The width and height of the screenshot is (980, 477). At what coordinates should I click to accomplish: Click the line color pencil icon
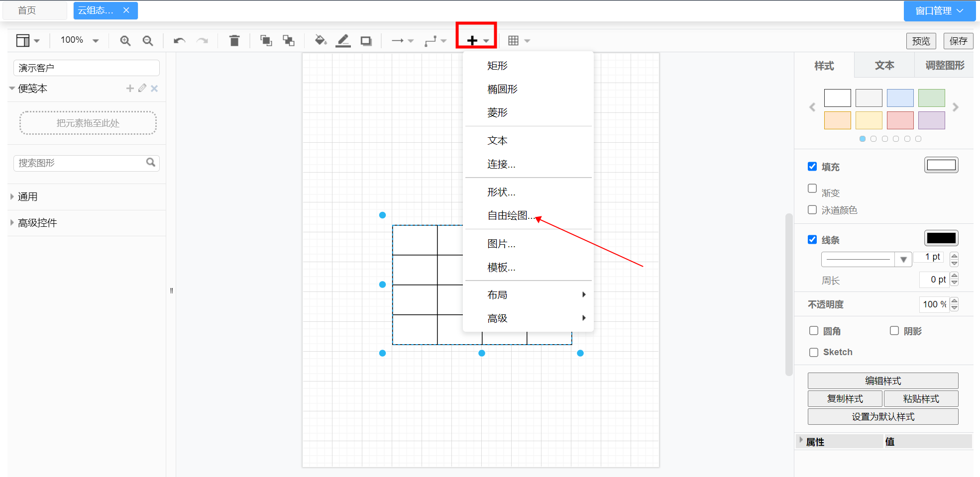point(343,41)
